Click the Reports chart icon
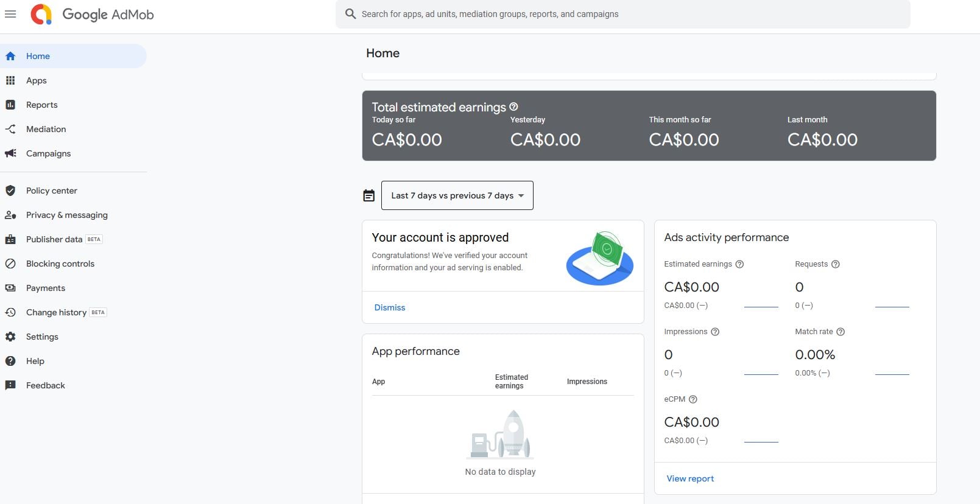 [10, 105]
